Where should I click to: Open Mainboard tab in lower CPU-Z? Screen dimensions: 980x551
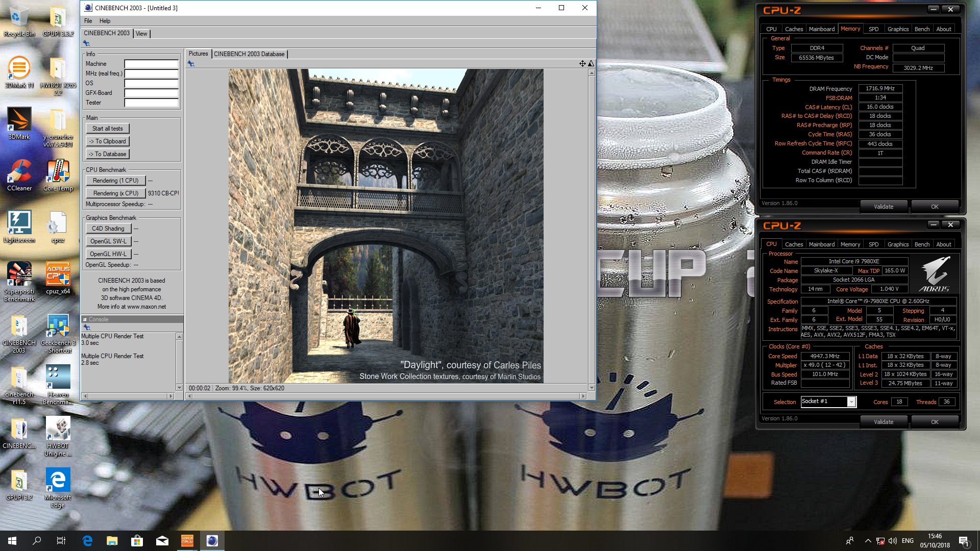coord(822,244)
